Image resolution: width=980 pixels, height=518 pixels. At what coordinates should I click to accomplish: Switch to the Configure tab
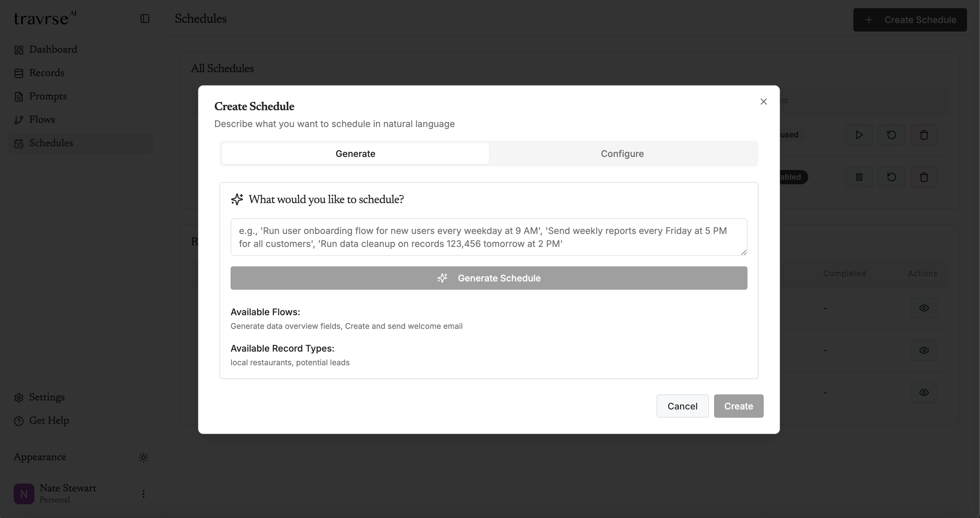(x=622, y=153)
